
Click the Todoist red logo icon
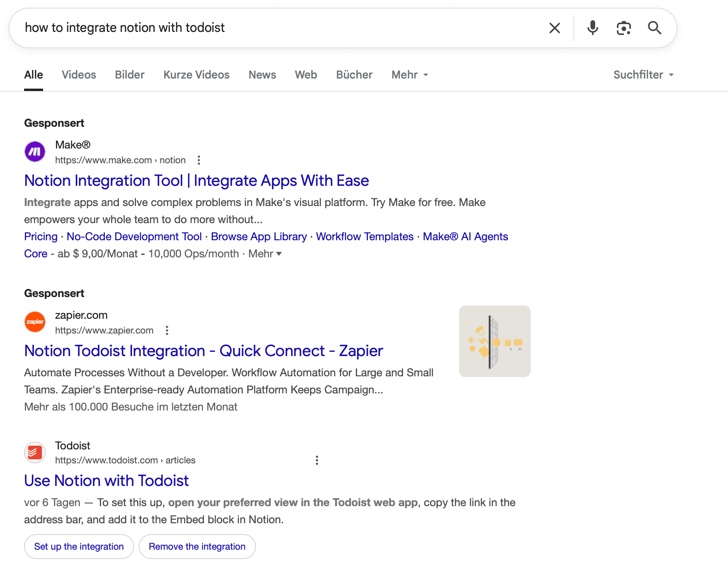35,452
